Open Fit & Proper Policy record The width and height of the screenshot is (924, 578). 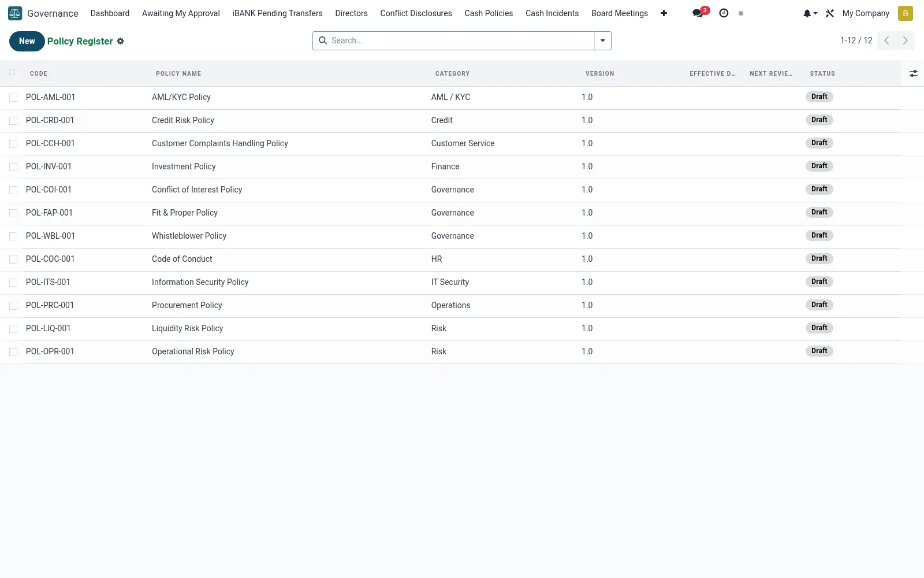point(185,213)
